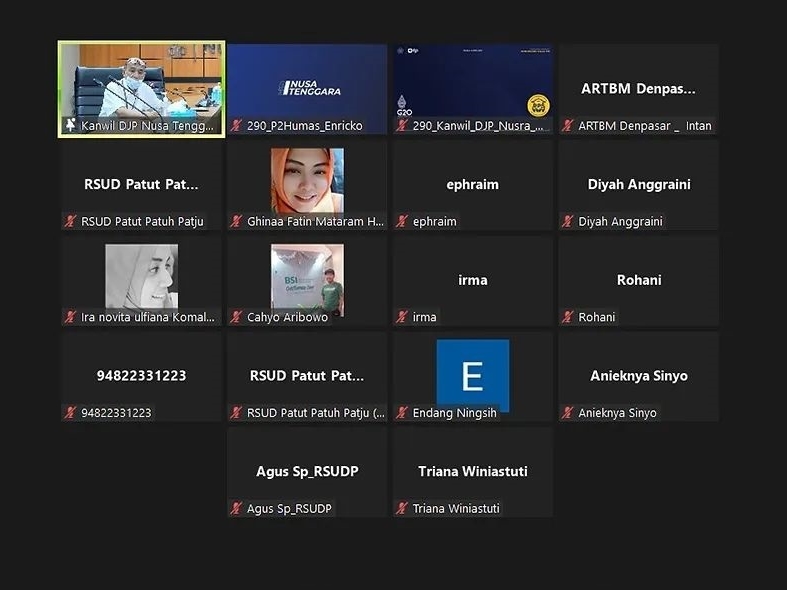Select muted mic icon beside Endang Ningsih

point(402,413)
